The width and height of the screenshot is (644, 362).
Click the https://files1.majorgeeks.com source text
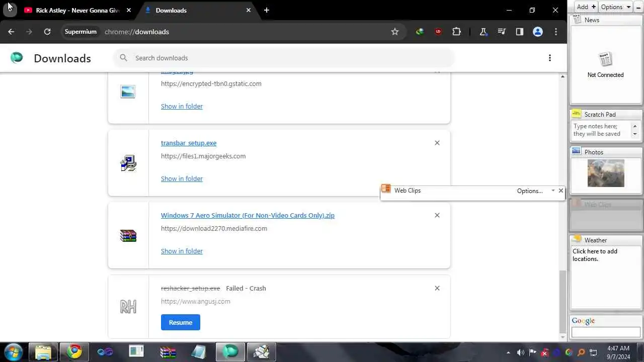coord(203,156)
